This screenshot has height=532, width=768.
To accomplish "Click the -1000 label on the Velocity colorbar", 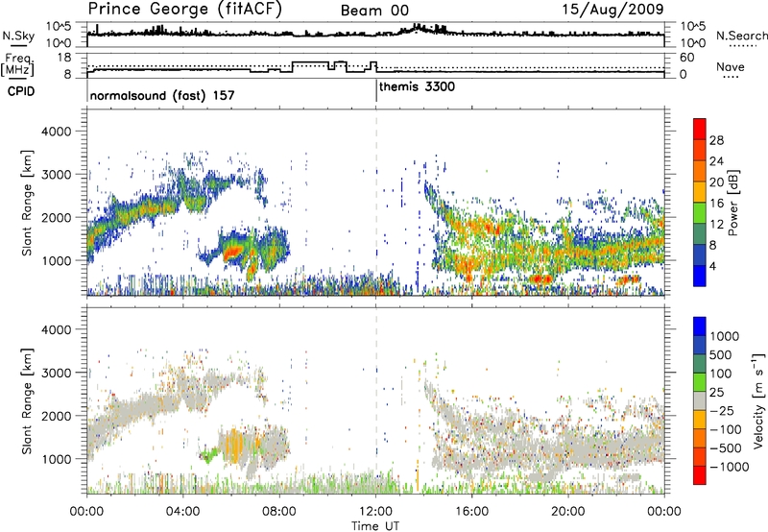I will click(729, 467).
